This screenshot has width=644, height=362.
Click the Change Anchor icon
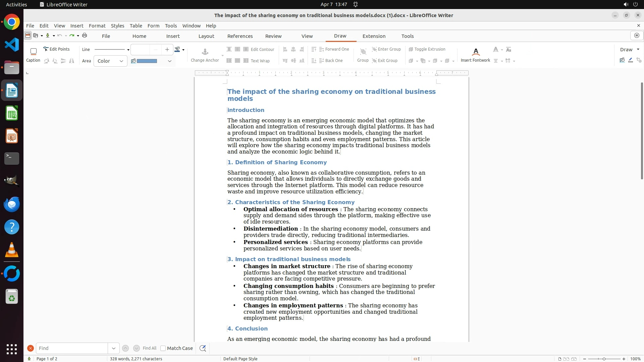[205, 52]
